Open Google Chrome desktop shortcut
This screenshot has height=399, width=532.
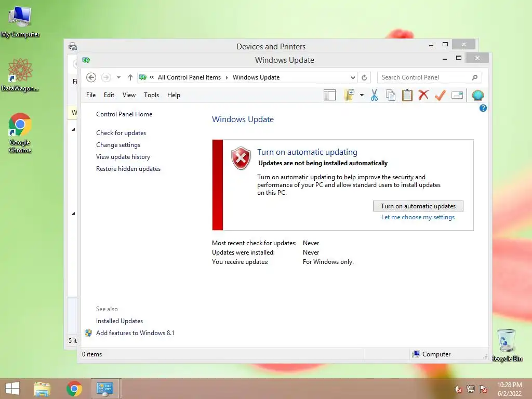pos(20,132)
